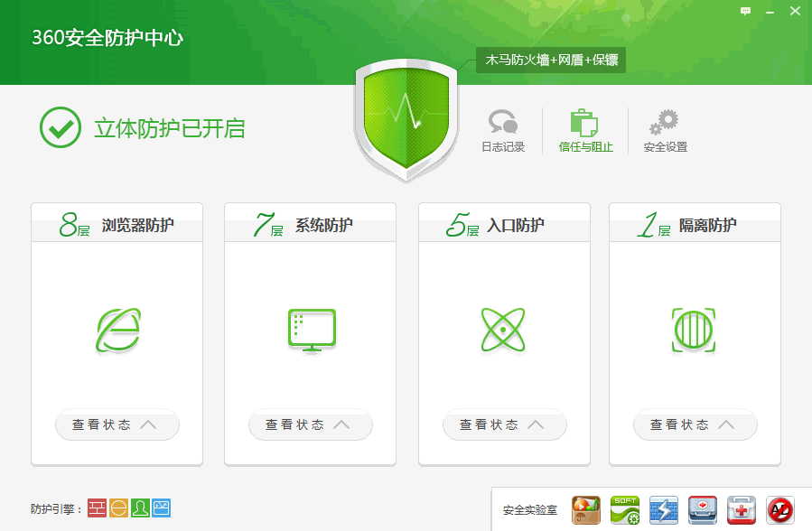Click the 木马防火墙+网盾+保镖 label
The image size is (812, 531).
tap(551, 60)
